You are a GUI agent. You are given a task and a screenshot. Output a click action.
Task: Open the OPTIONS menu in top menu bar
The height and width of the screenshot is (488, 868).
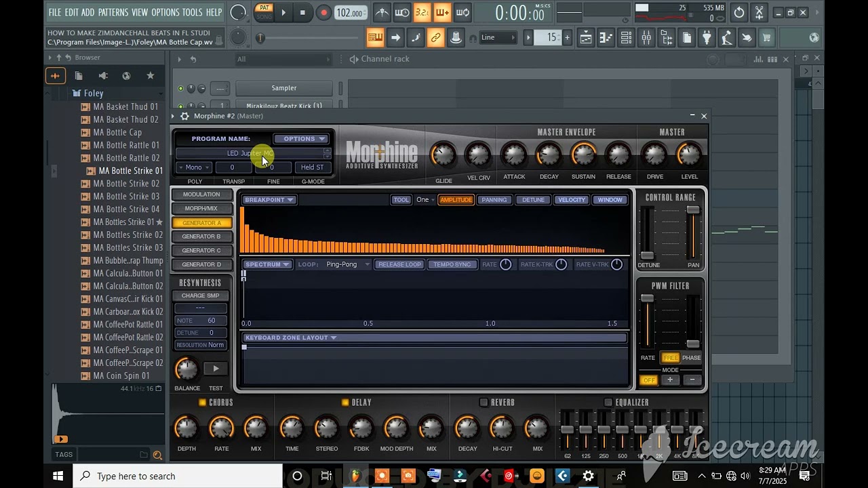[165, 12]
